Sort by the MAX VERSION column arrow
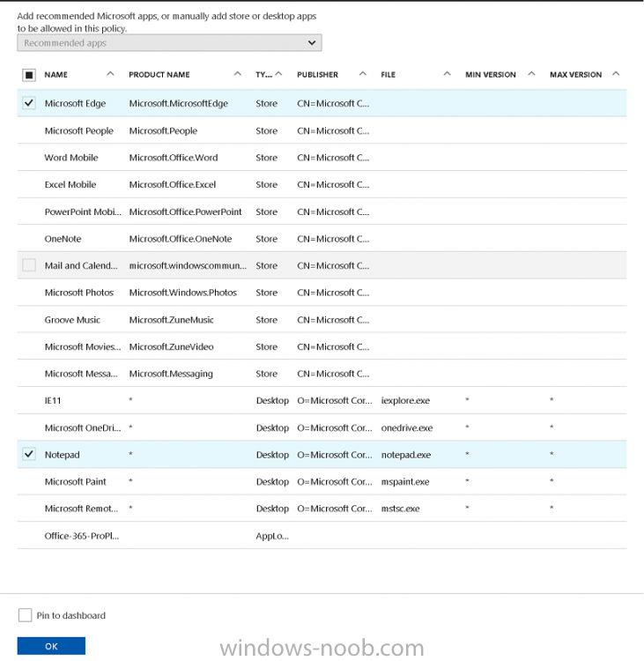Image resolution: width=644 pixels, height=661 pixels. (616, 74)
